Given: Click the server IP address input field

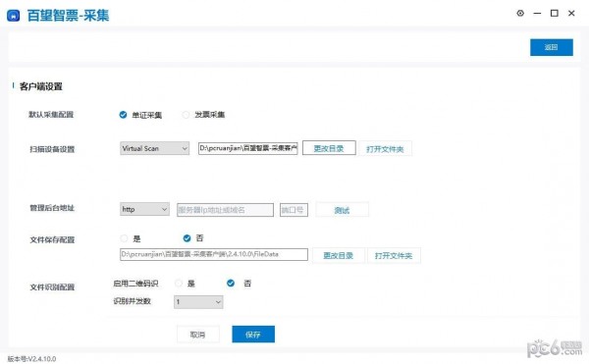Looking at the screenshot, I should [225, 210].
